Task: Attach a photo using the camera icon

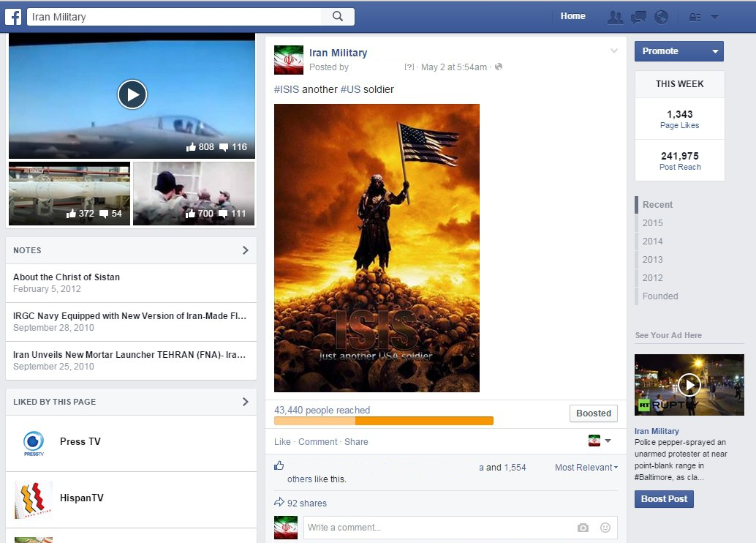Action: pos(583,528)
